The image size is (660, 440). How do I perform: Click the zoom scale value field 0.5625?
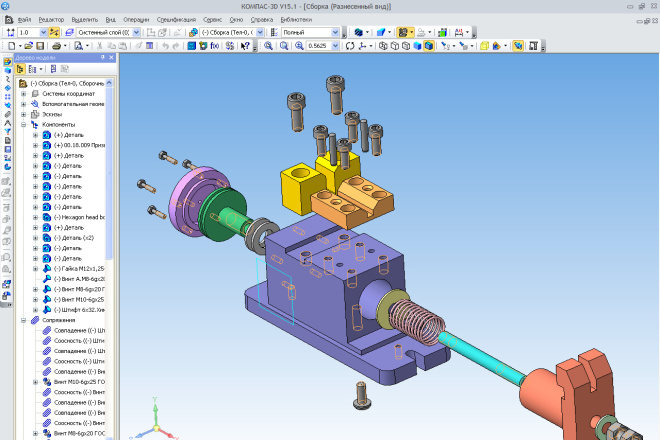click(x=319, y=46)
